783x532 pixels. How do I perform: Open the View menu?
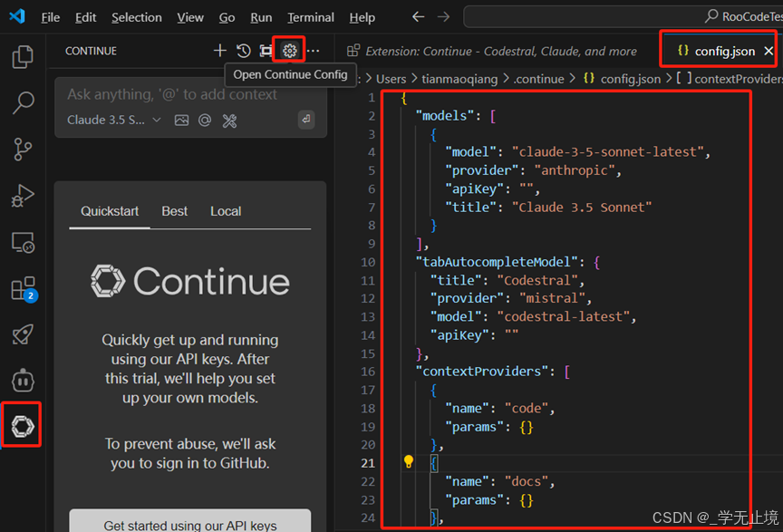(x=190, y=17)
